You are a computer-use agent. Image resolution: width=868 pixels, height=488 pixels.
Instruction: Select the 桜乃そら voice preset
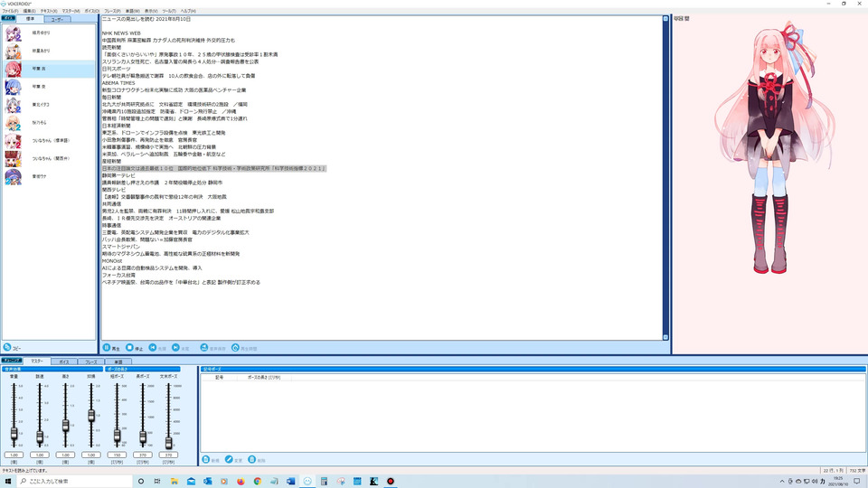[49, 123]
